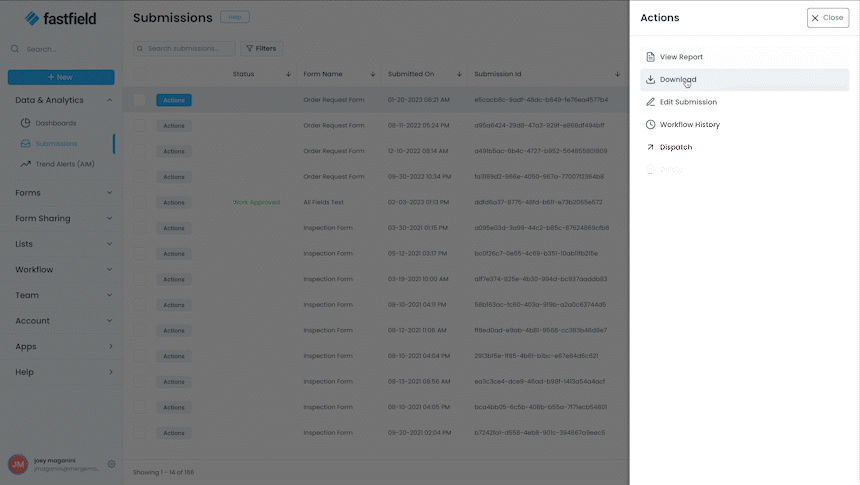Click the Edit Submission pencil icon
Image resolution: width=860 pixels, height=485 pixels.
click(x=651, y=102)
